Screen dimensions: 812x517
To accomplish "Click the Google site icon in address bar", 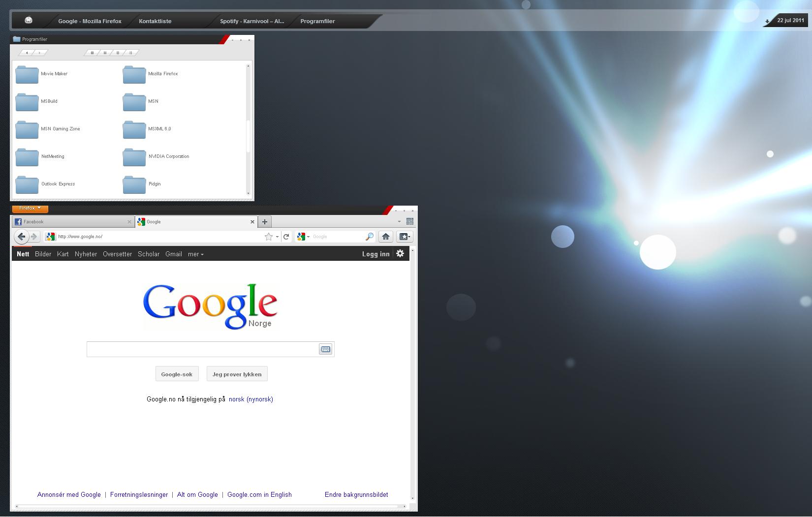I will coord(50,237).
